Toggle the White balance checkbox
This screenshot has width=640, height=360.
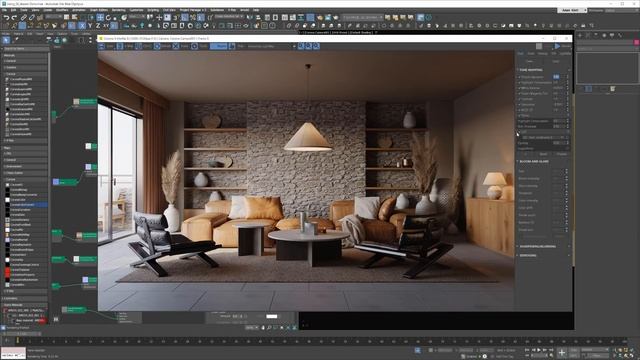click(519, 88)
